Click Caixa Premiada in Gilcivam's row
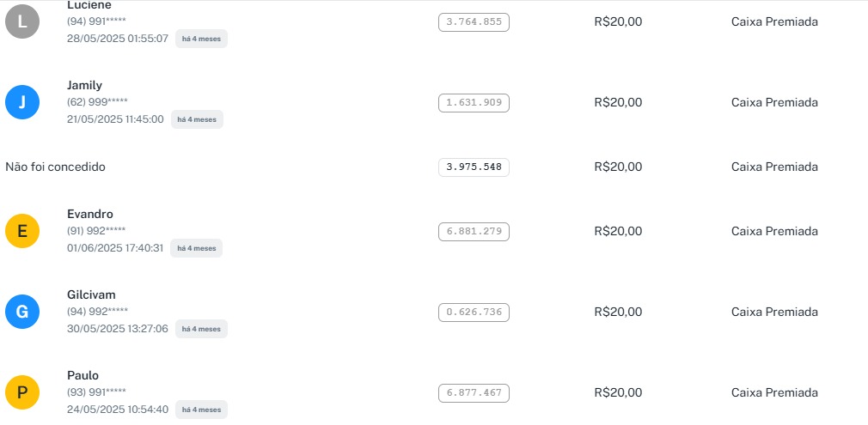The height and width of the screenshot is (425, 868). pos(774,312)
